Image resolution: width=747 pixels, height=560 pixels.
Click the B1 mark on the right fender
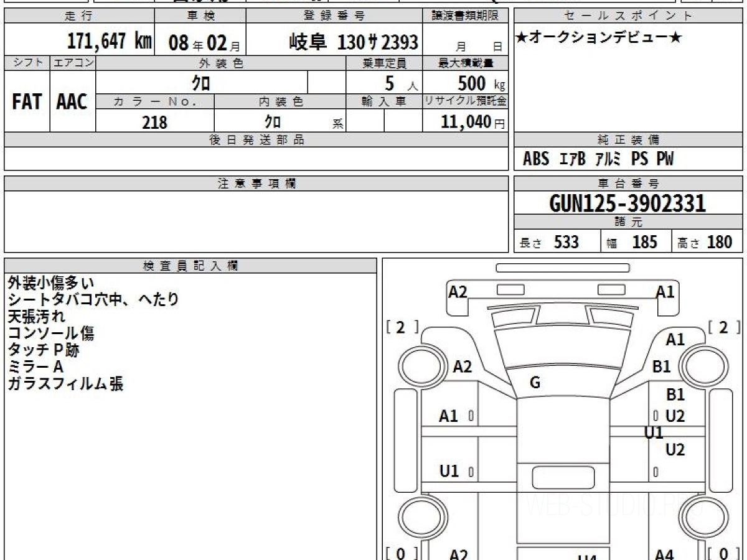(662, 366)
